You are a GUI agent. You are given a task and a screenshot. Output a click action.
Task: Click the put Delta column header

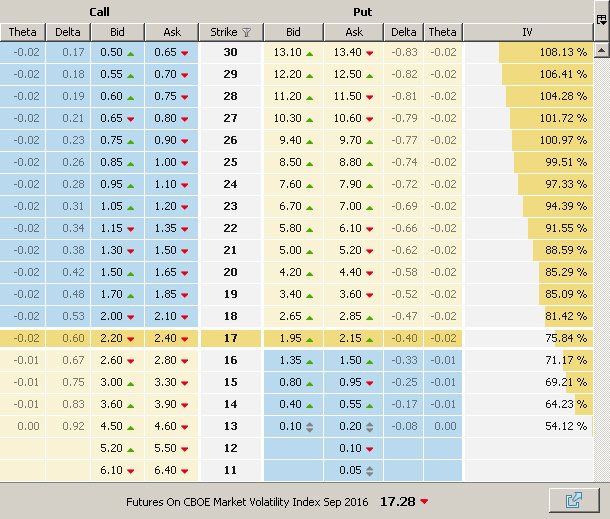click(x=403, y=32)
